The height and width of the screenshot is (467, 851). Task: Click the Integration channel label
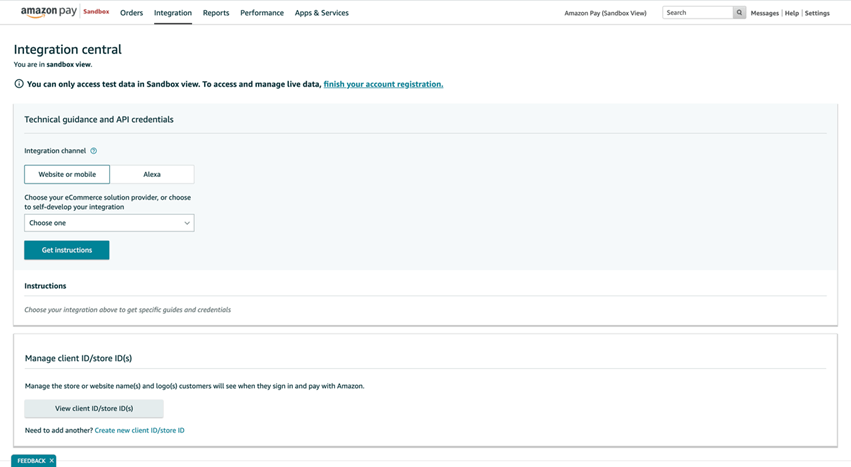(x=55, y=151)
